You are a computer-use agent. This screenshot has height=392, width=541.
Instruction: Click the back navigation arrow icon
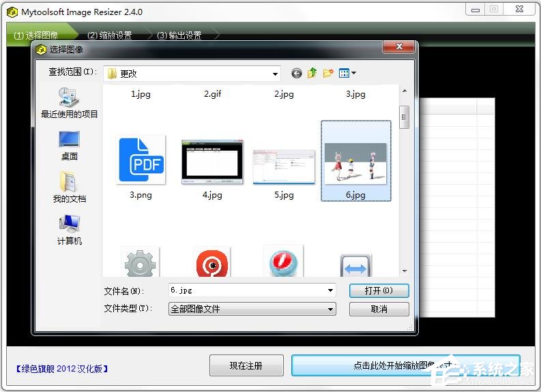click(296, 73)
